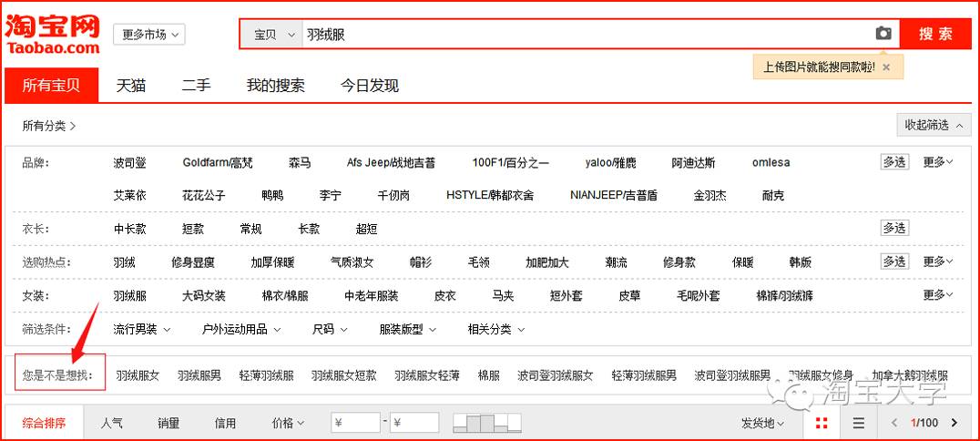Open the 发货地 location dropdown

762,423
